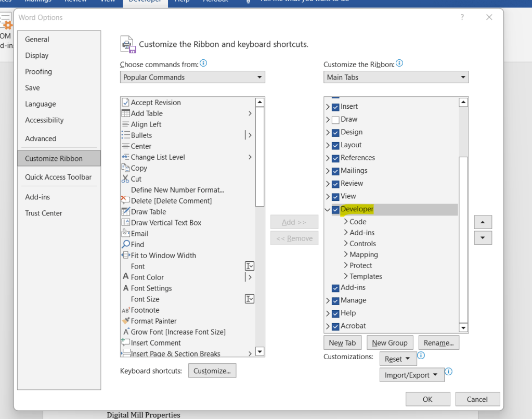
Task: Click the Copy command icon
Action: [125, 168]
